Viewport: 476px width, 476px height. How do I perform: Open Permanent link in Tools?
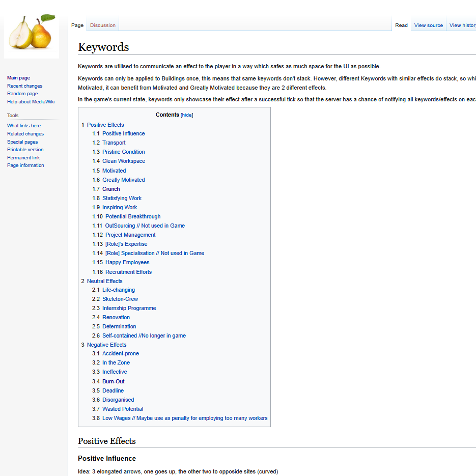point(23,157)
